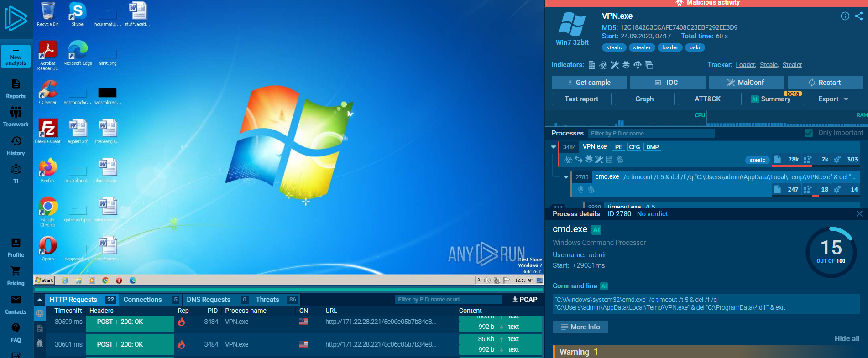Click the share icon in the task header
The width and height of the screenshot is (868, 358).
(859, 16)
